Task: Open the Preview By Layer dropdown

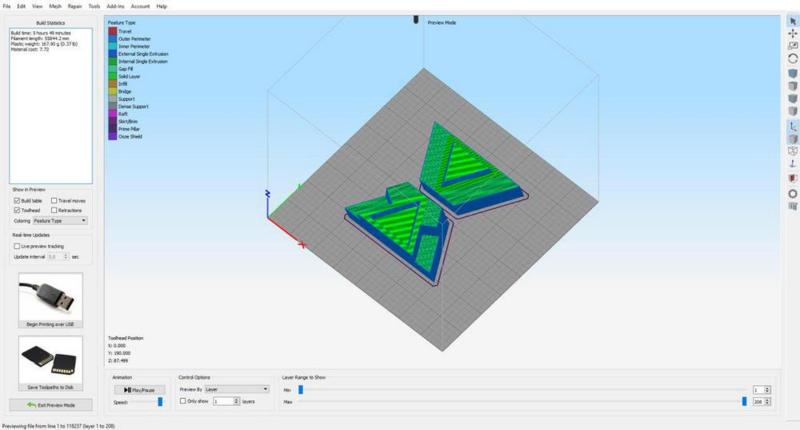Action: point(237,388)
